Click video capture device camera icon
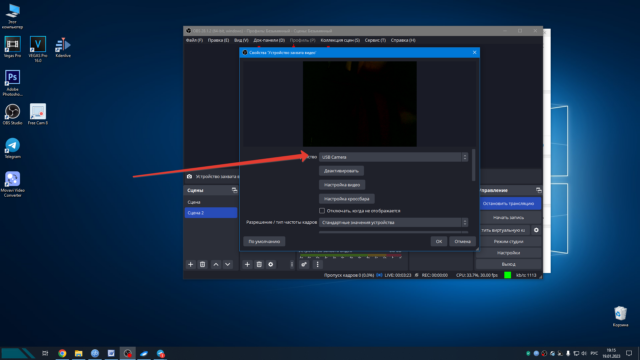Viewport: 640px width, 360px height. click(189, 176)
